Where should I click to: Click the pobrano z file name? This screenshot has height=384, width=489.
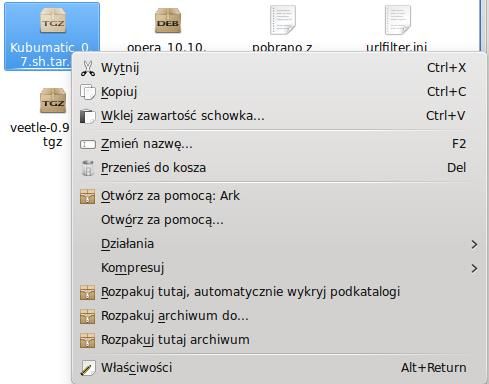point(282,47)
